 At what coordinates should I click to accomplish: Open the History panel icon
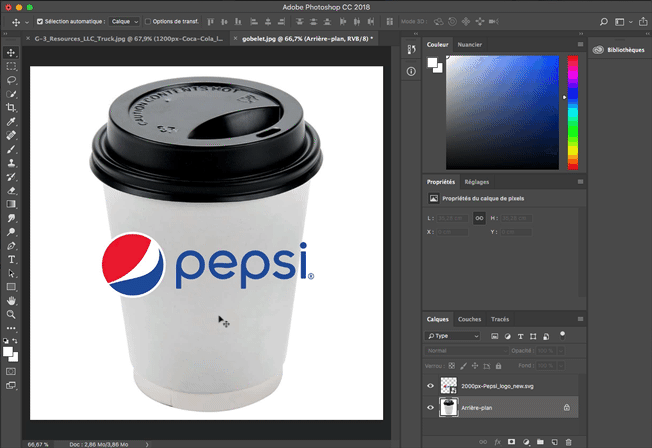pyautogui.click(x=411, y=50)
